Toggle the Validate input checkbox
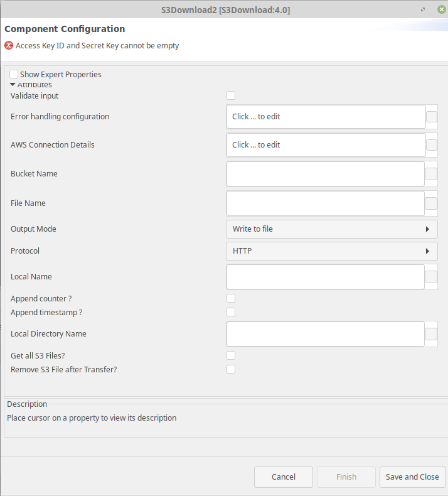This screenshot has width=448, height=496. (x=231, y=95)
